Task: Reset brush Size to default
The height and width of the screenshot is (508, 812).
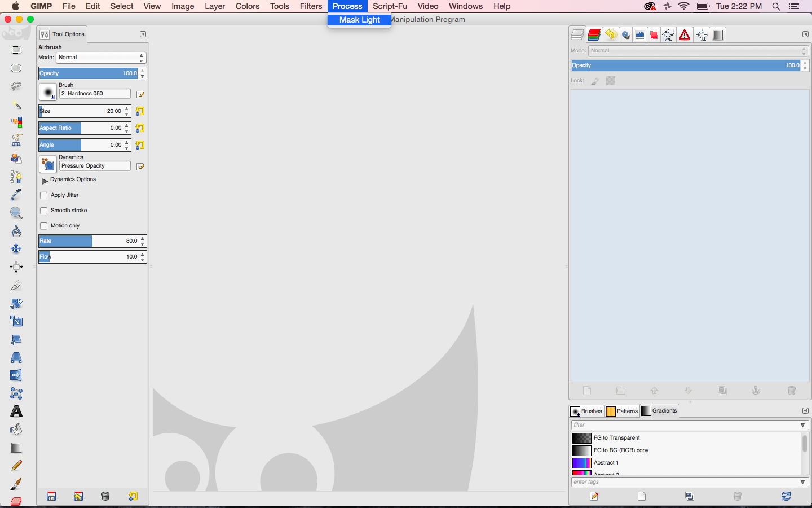Action: [140, 111]
